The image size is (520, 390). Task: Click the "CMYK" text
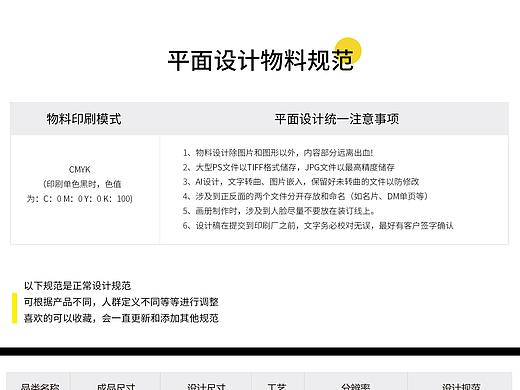click(x=80, y=169)
